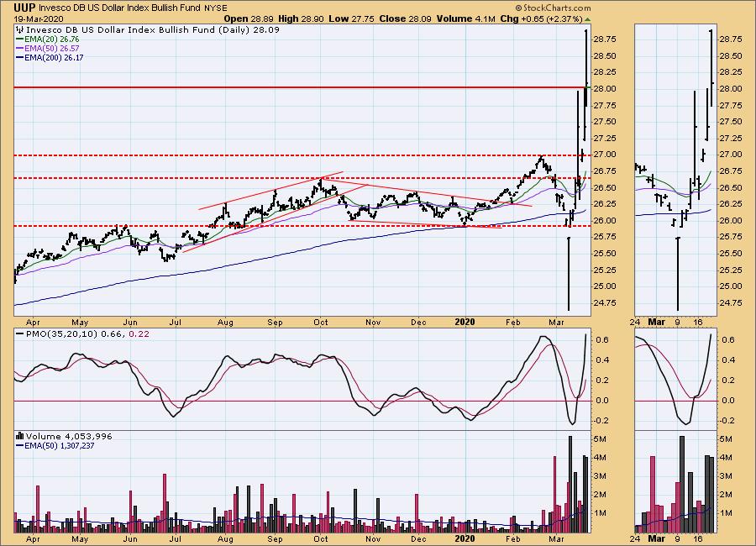Click the StockCharts.com copyright label
Image resolution: width=756 pixels, height=546 pixels.
click(553, 8)
